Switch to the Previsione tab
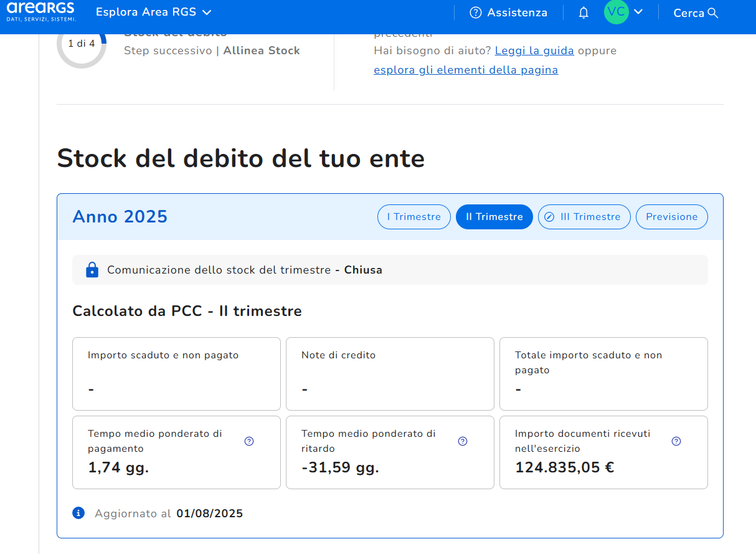This screenshot has height=554, width=756. coord(671,217)
